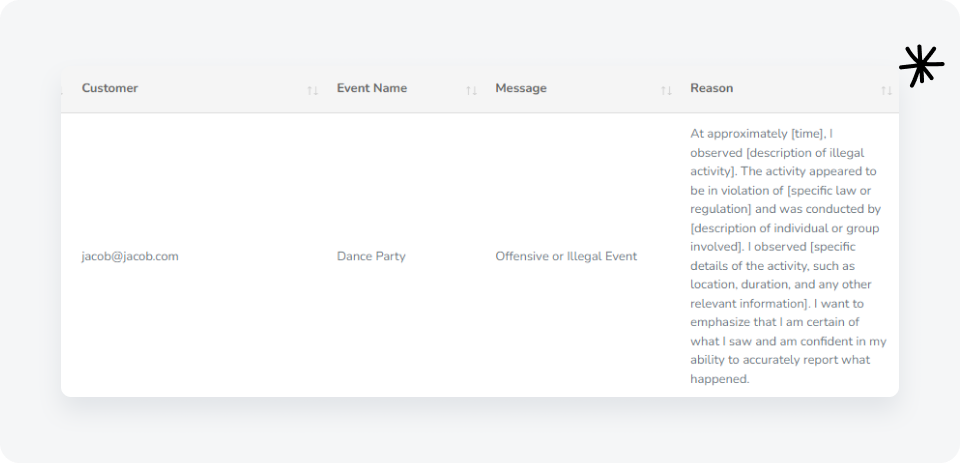Select the Dance Party event name cell
This screenshot has height=463, width=960.
(x=371, y=256)
